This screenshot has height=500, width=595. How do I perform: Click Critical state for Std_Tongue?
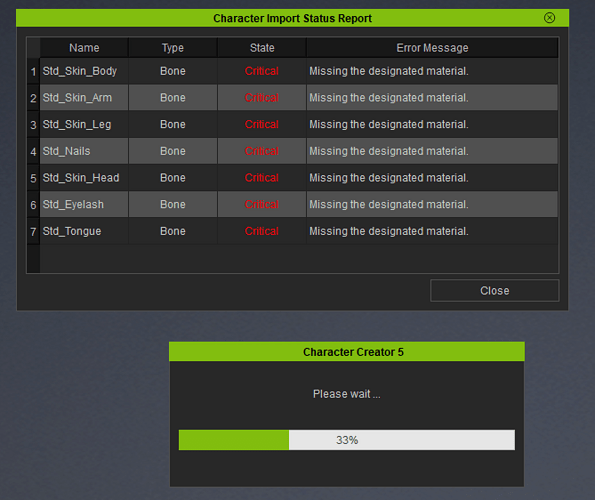[262, 231]
